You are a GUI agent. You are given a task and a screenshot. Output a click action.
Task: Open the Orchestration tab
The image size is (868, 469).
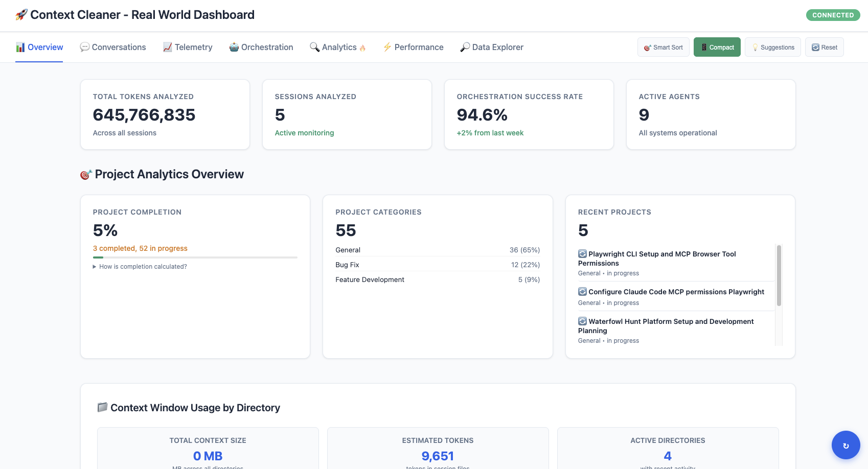[x=261, y=47]
